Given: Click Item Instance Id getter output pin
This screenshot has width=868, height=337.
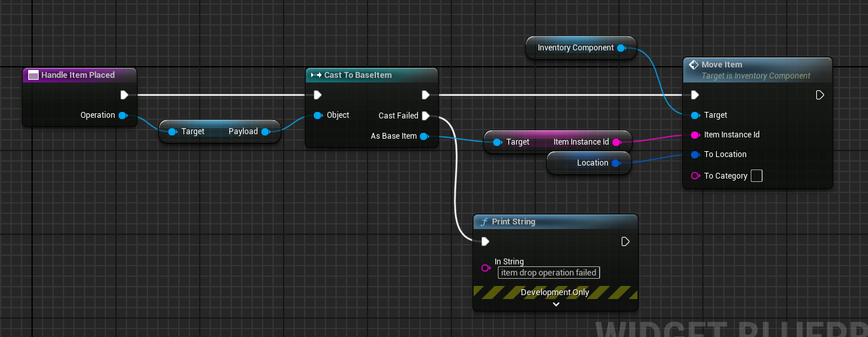Looking at the screenshot, I should tap(616, 142).
